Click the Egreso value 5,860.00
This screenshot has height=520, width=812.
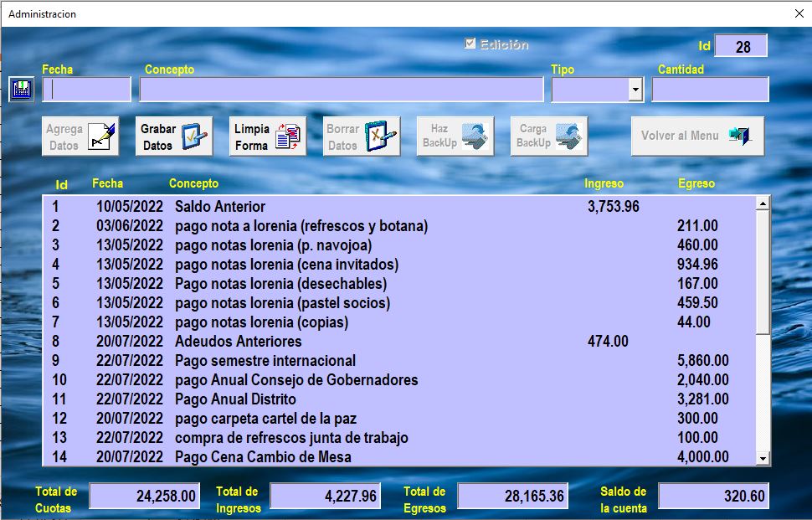coord(702,360)
